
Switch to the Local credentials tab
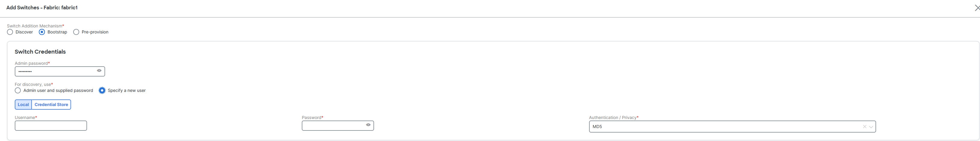(23, 105)
